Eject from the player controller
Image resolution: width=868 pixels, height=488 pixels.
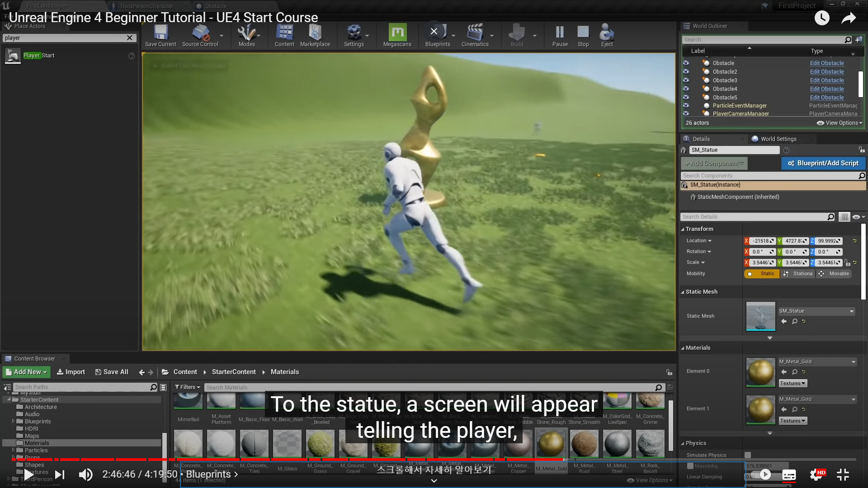tap(607, 33)
